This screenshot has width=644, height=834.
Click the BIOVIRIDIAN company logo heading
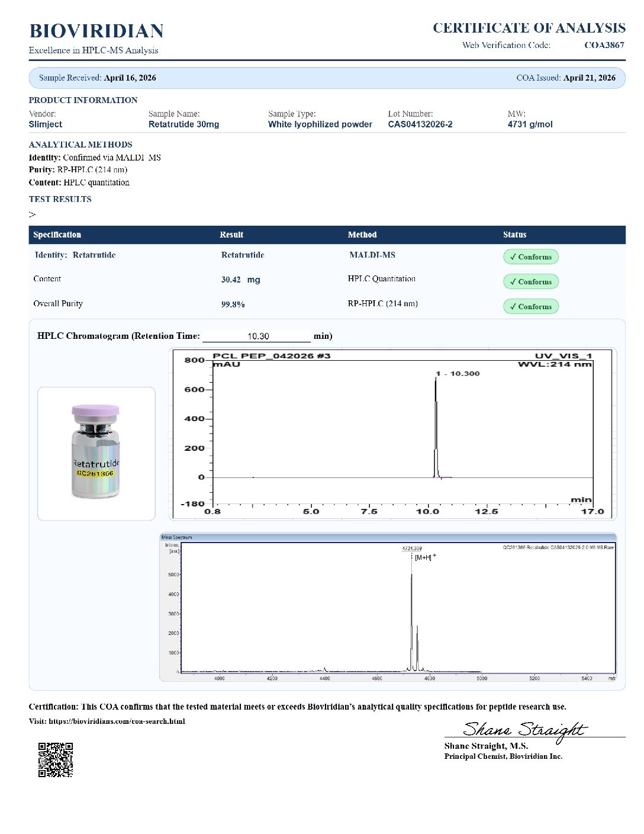(96, 31)
